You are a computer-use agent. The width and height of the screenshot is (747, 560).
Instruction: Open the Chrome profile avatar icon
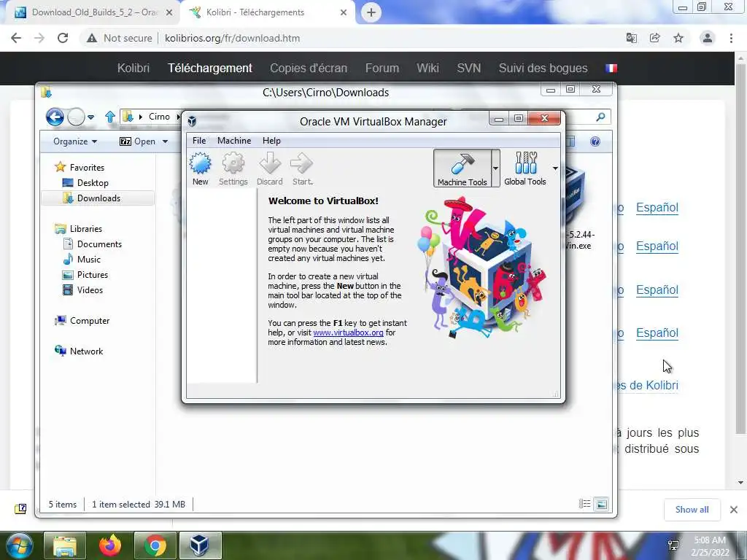(x=708, y=38)
